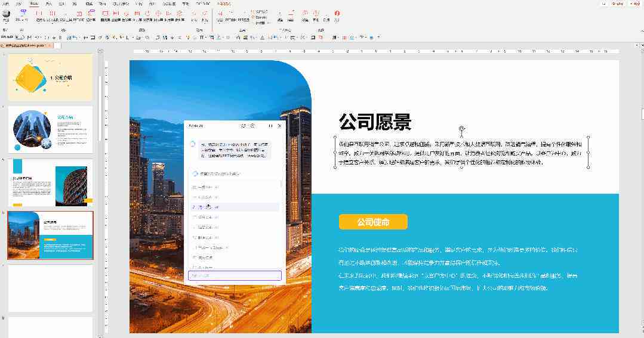Viewport: 644px width, 338px height.
Task: Collapse the ribbon using the chevron arrow
Action: pos(642,31)
